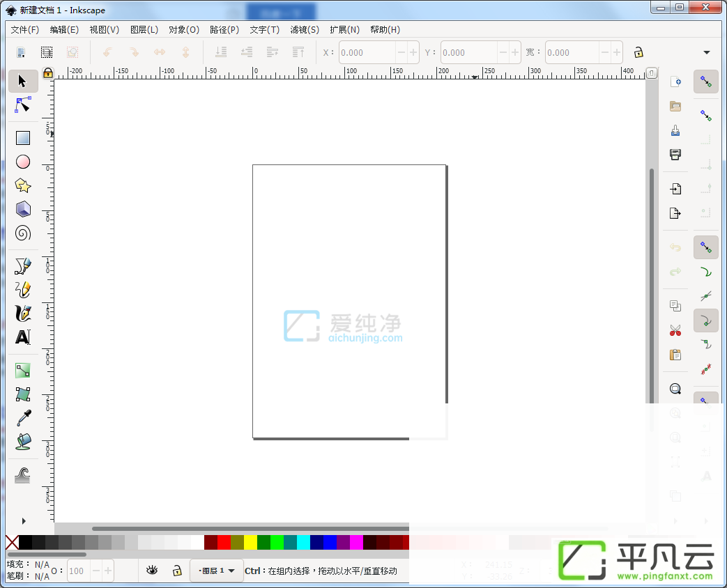Activate the Node edit tool
This screenshot has width=727, height=588.
(x=23, y=105)
